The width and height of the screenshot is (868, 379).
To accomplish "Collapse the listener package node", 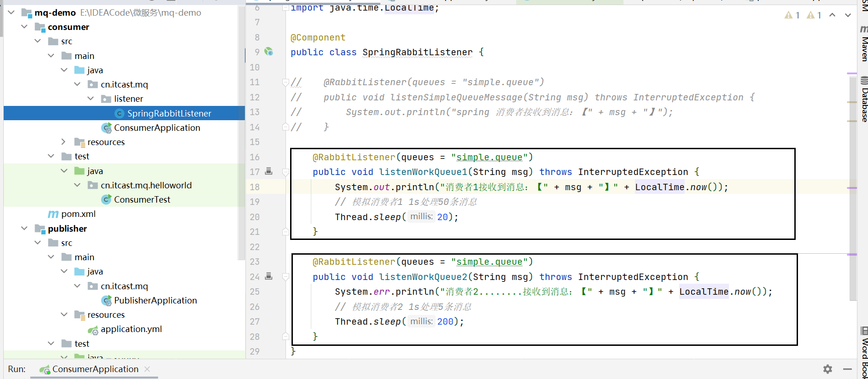I will coord(91,99).
